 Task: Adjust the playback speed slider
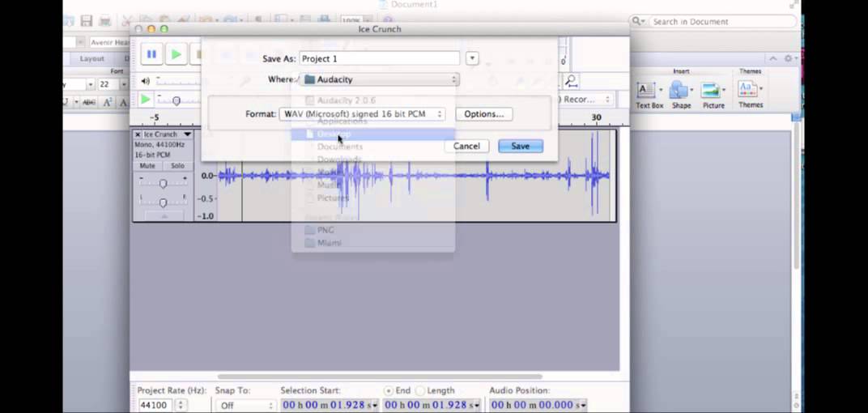[x=176, y=100]
